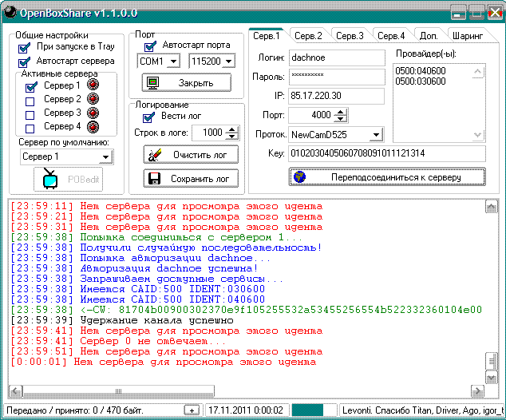Switch to the Серв.2 tab

coord(307,36)
